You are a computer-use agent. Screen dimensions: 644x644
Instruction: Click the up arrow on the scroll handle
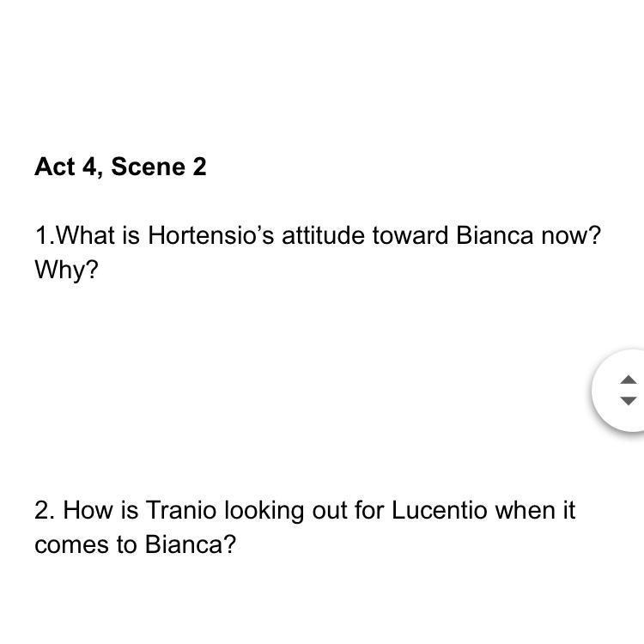pyautogui.click(x=628, y=380)
